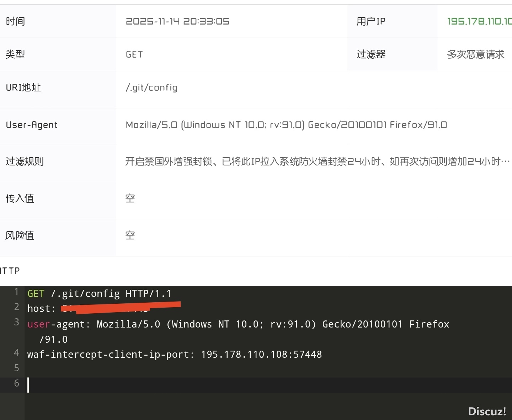Image resolution: width=512 pixels, height=420 pixels.
Task: Click the 多次恶意请求 filter value
Action: pyautogui.click(x=475, y=54)
